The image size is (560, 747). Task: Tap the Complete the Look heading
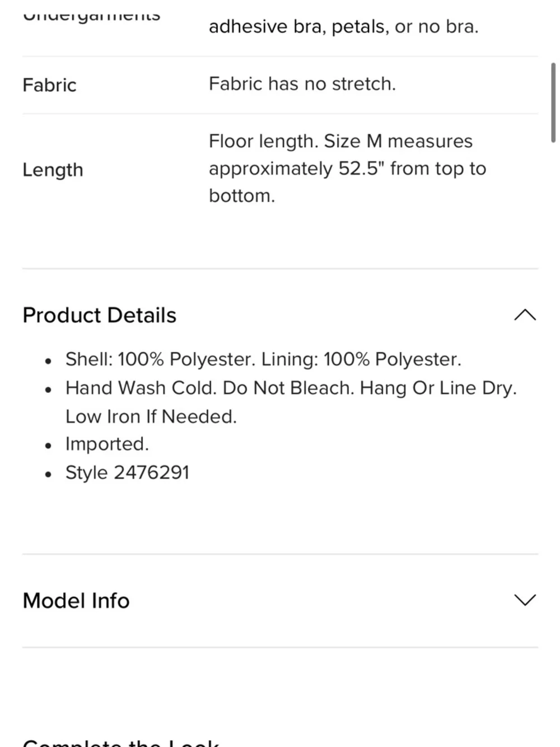[120, 743]
